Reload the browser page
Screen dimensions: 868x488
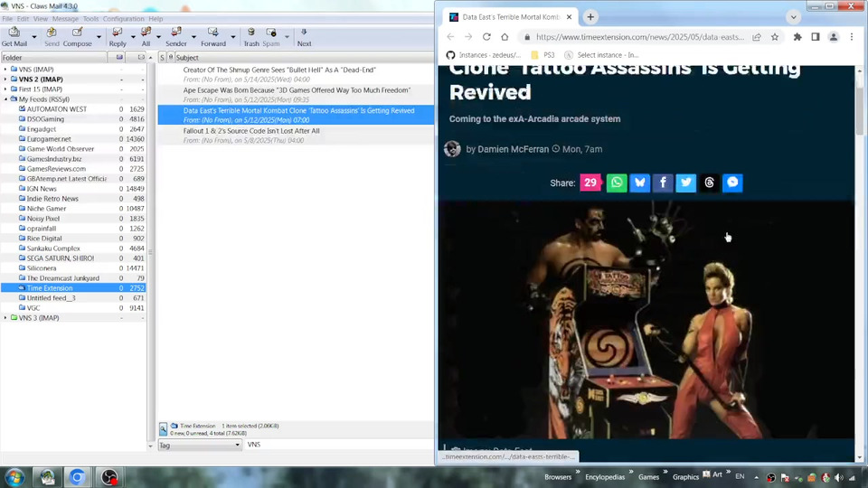click(x=486, y=37)
